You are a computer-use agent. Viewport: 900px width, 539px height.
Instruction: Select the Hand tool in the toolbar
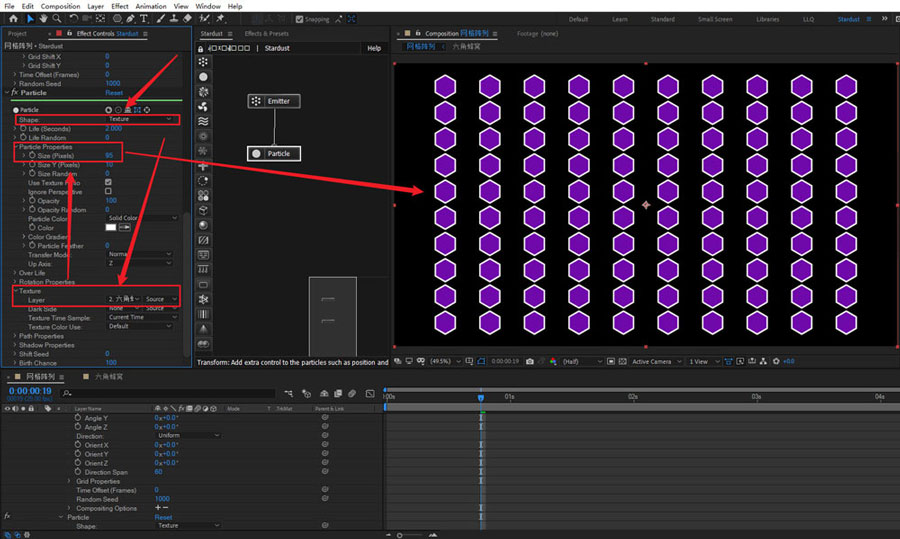[x=43, y=19]
